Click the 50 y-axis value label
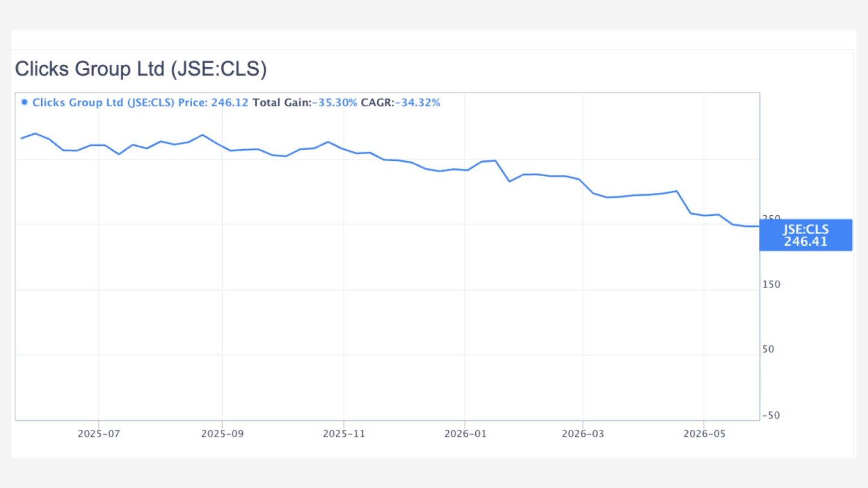 click(768, 349)
